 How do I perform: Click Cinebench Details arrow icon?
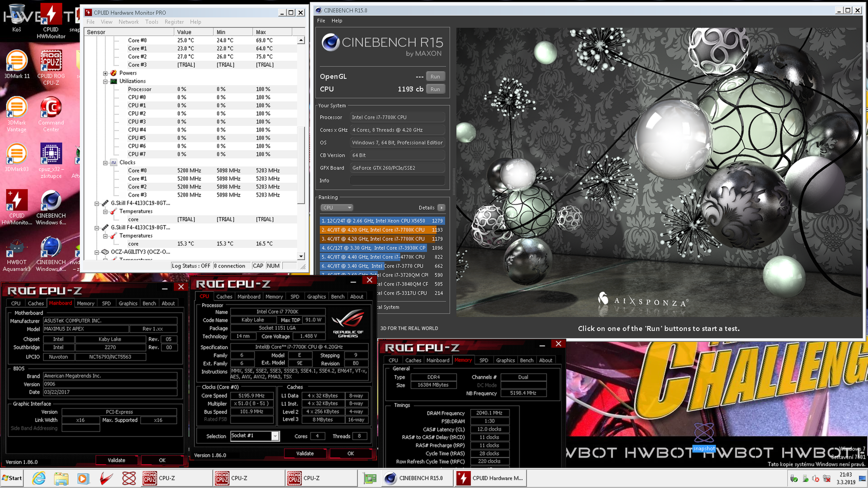(441, 207)
